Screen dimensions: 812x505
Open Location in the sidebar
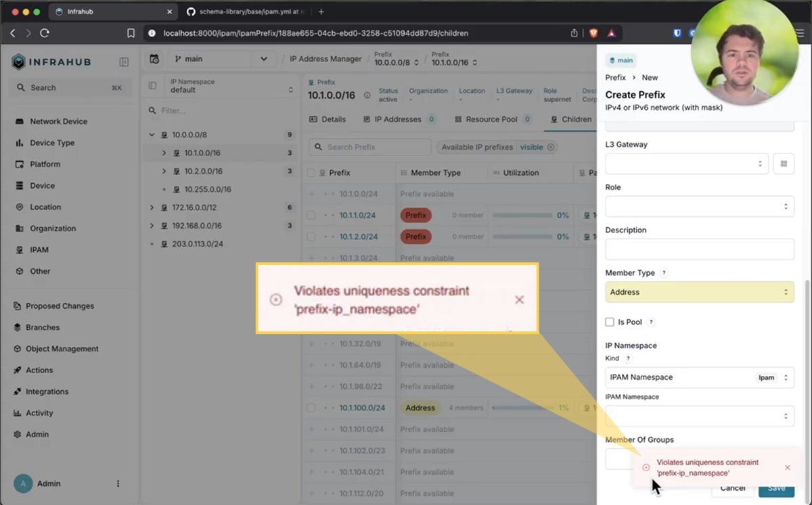click(x=45, y=208)
